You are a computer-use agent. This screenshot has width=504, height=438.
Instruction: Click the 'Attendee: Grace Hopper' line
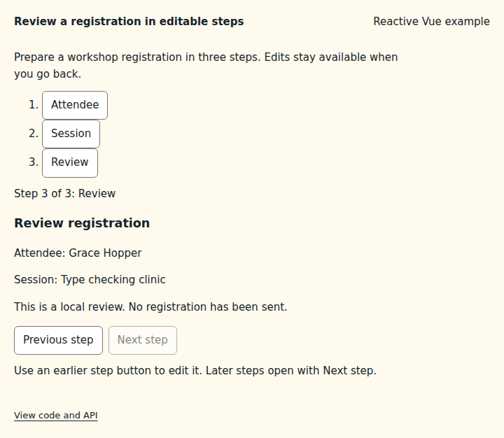point(78,253)
